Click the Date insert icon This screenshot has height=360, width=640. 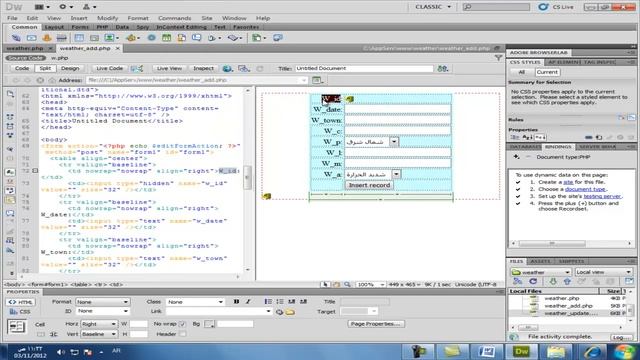167,38
